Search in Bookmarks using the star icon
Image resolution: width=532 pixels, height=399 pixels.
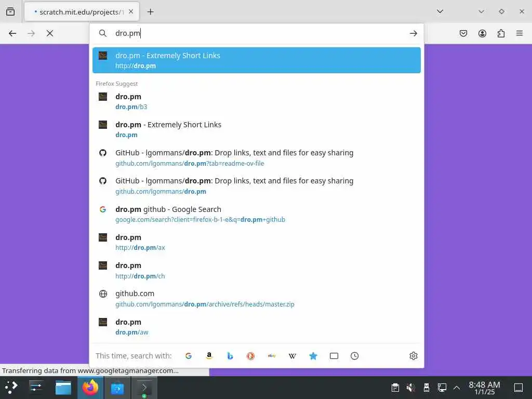313,356
